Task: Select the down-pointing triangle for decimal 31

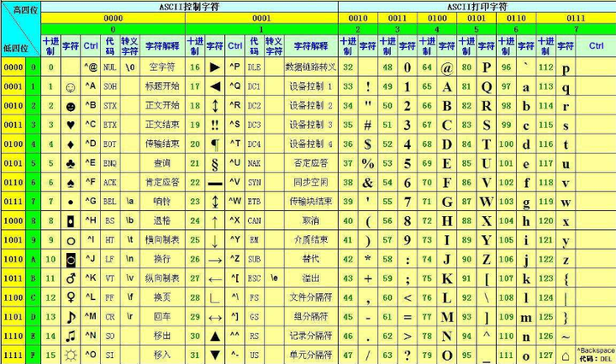Action: tap(215, 355)
